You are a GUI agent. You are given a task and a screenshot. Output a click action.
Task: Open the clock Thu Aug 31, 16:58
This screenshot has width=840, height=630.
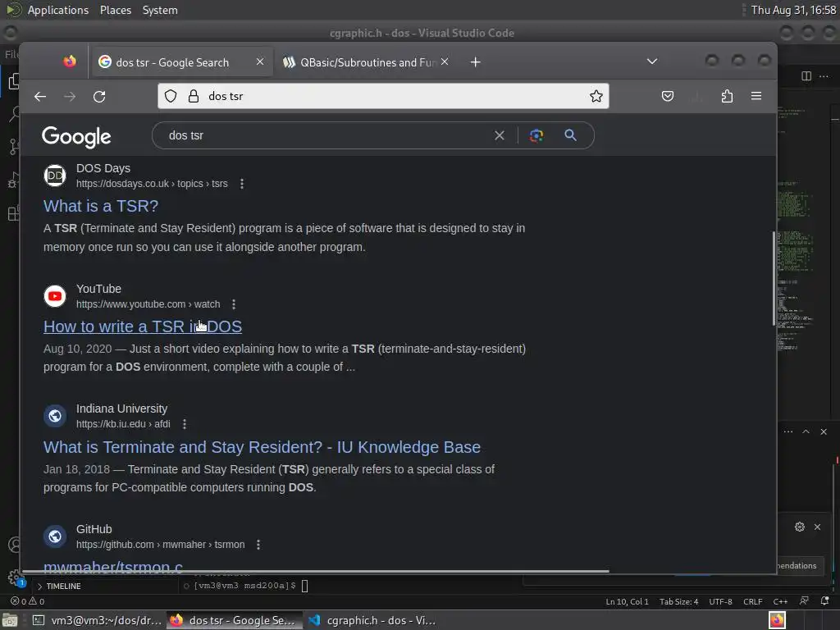pos(793,10)
